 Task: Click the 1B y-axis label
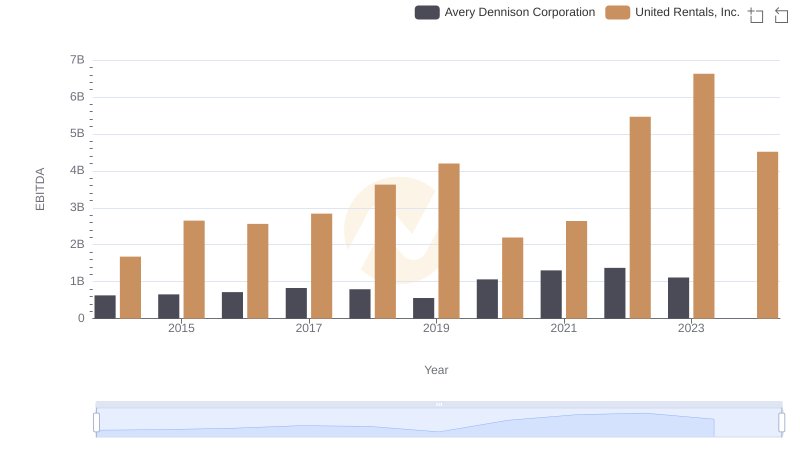pos(77,281)
